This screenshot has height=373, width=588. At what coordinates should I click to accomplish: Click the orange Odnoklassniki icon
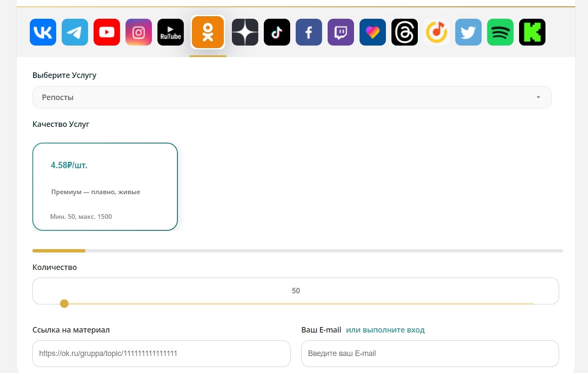click(208, 32)
